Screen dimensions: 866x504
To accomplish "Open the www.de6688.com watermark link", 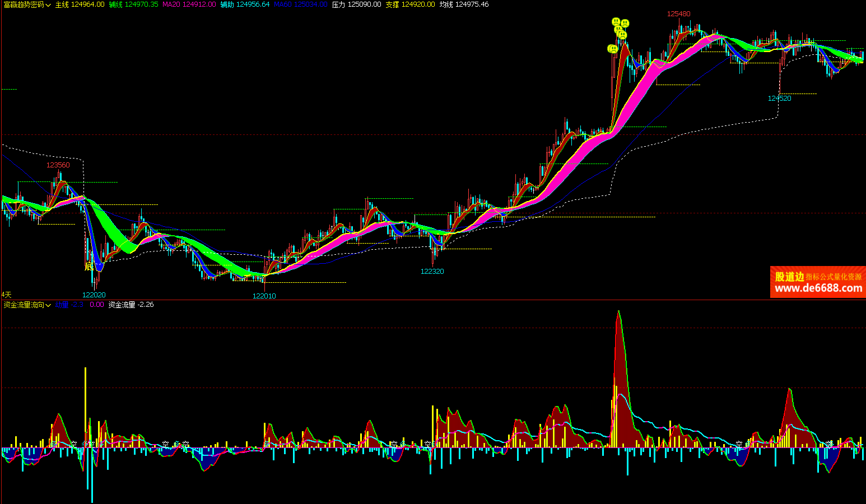I will [818, 288].
